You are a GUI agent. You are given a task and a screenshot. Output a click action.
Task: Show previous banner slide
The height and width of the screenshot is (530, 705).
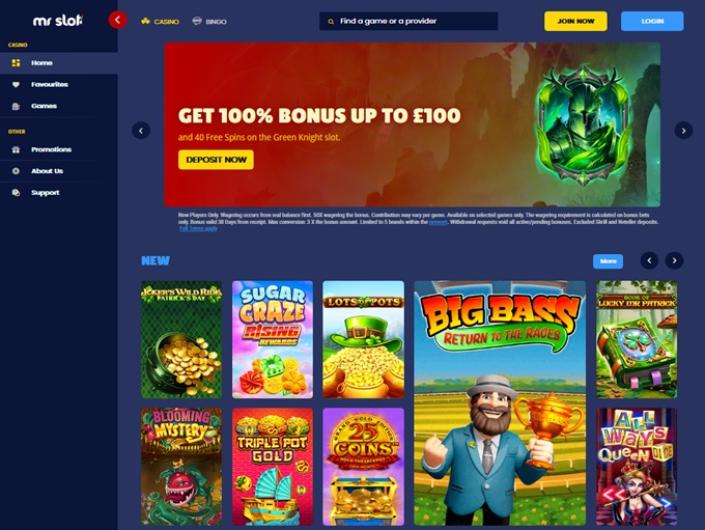pyautogui.click(x=141, y=131)
